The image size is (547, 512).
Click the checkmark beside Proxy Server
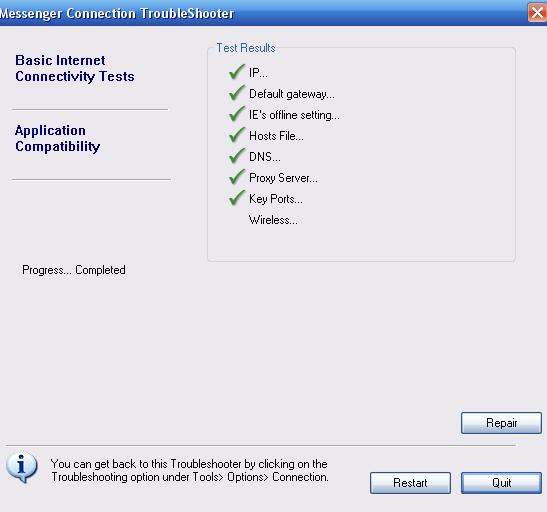pyautogui.click(x=237, y=176)
